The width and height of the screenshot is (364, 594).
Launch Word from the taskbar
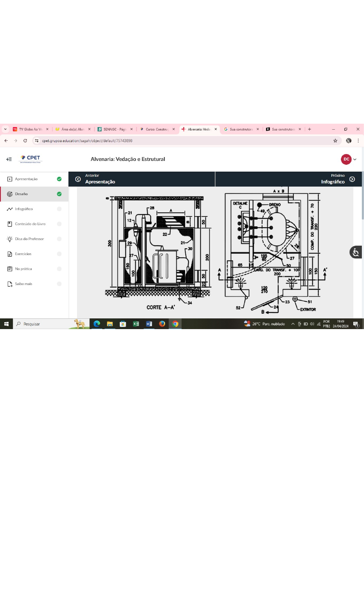point(149,324)
